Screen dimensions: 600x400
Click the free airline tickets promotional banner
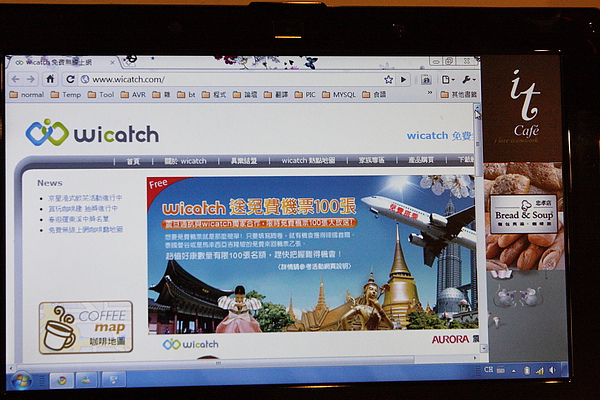pos(311,255)
